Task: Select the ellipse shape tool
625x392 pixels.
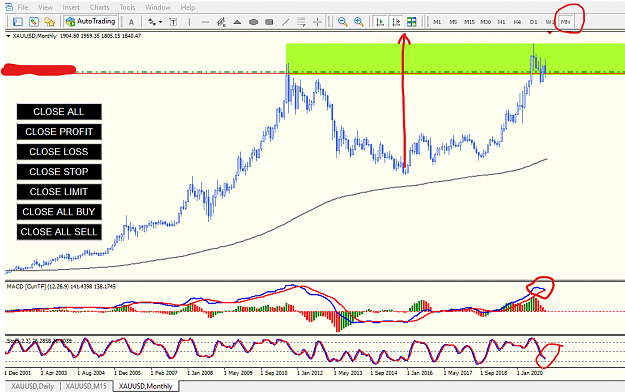Action: tap(253, 22)
